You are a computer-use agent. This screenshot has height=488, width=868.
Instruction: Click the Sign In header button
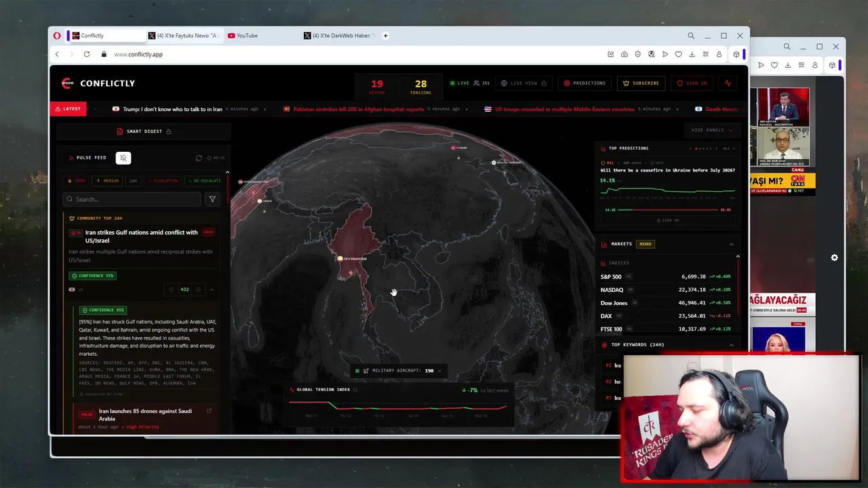pos(692,83)
